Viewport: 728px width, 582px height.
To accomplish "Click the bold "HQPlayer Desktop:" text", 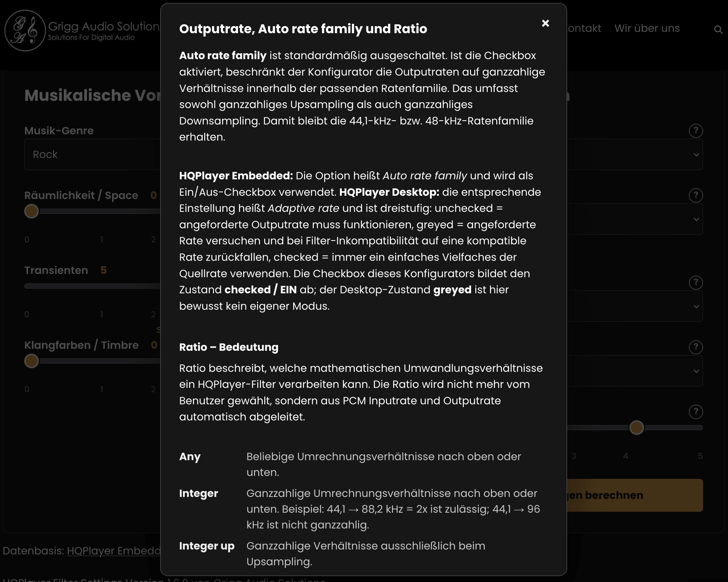I will pyautogui.click(x=389, y=192).
